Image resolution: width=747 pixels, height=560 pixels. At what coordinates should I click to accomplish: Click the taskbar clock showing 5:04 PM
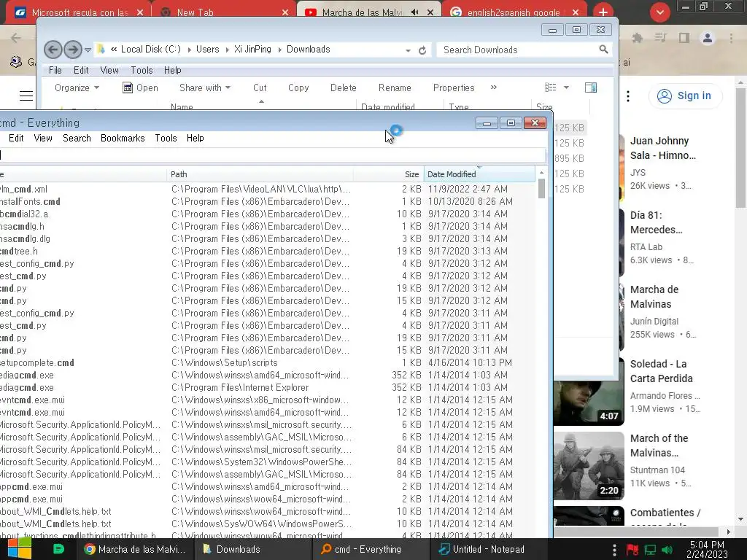(x=706, y=549)
